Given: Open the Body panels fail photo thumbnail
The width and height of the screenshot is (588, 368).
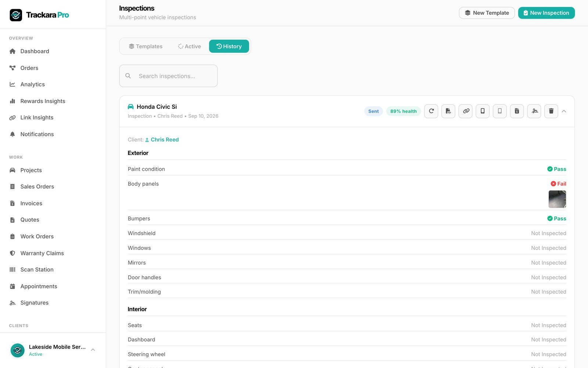Looking at the screenshot, I should pos(557,199).
